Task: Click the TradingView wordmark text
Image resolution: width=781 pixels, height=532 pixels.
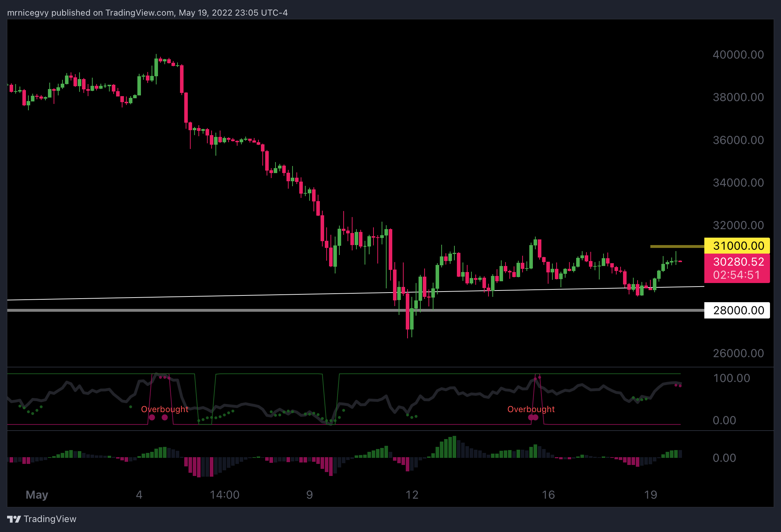Action: [x=50, y=519]
